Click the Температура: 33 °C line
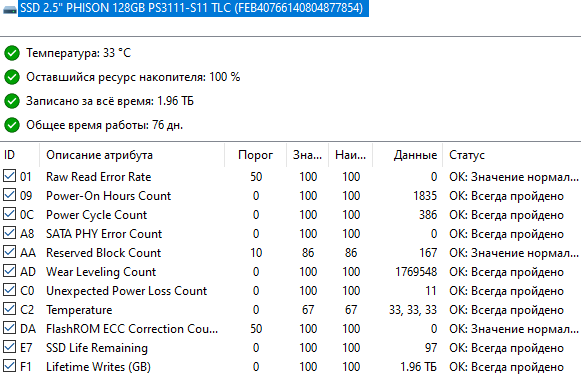 point(78,53)
